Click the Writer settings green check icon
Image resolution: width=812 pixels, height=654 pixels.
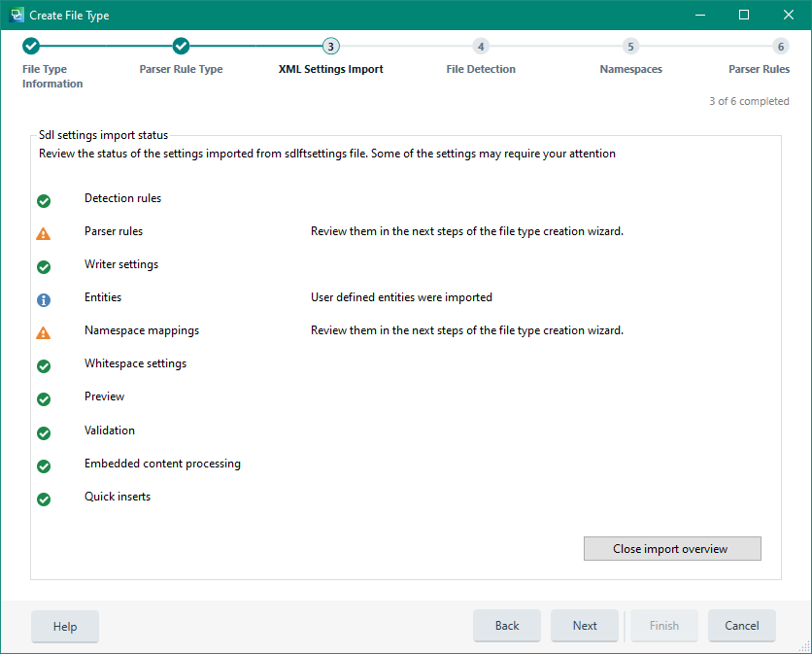click(44, 266)
